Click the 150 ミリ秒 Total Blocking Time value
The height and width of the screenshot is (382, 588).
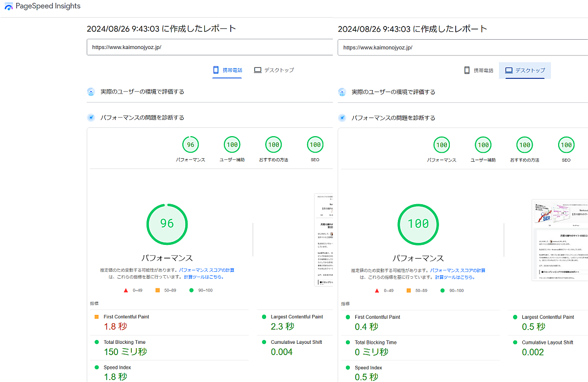tap(125, 352)
